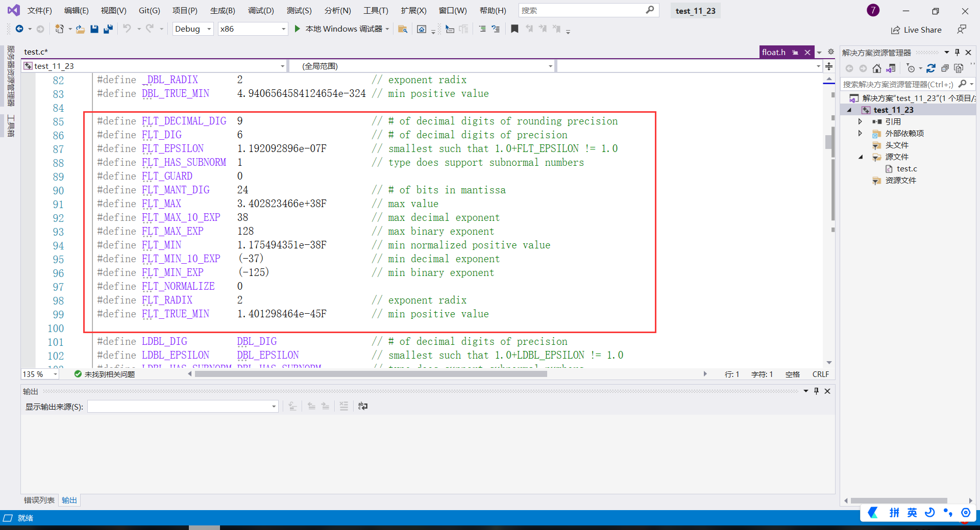Click the feedback person icon at top right
This screenshot has height=530, width=980.
pos(962,30)
